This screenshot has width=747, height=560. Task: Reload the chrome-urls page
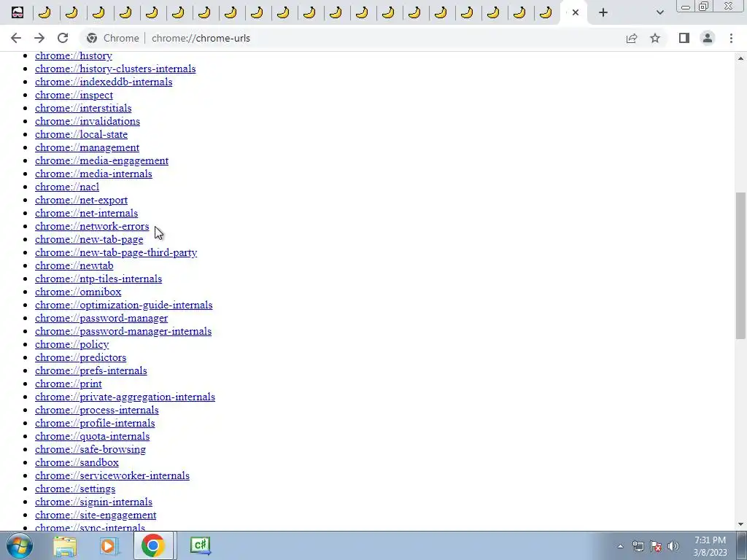(x=63, y=38)
